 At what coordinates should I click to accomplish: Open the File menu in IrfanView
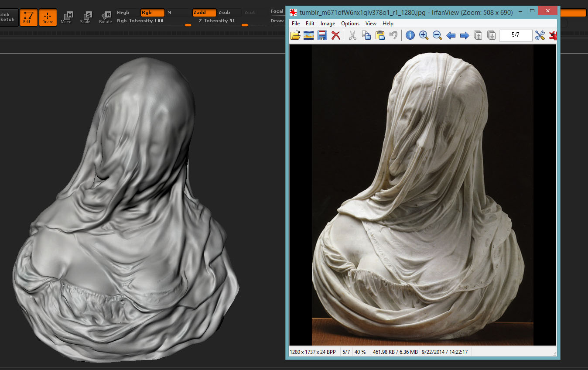pos(296,24)
